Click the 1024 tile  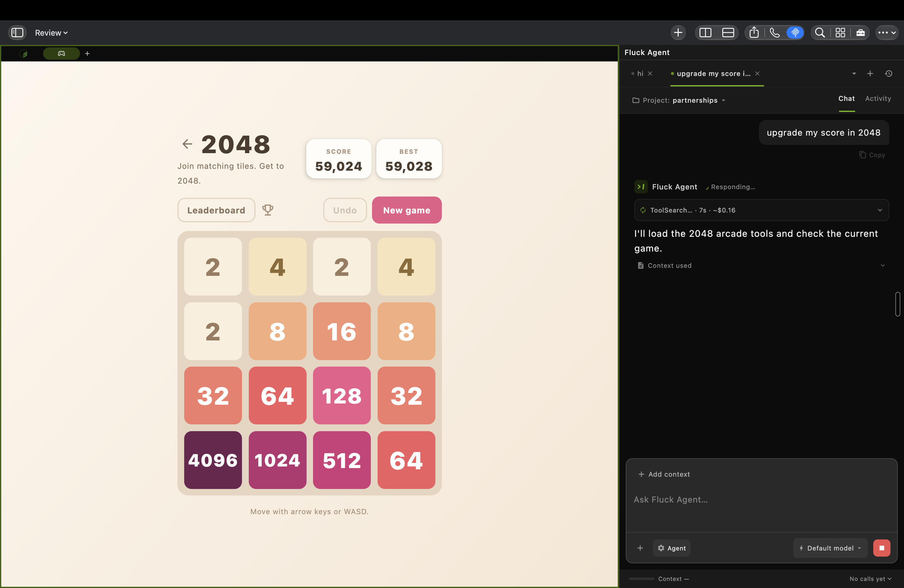278,460
